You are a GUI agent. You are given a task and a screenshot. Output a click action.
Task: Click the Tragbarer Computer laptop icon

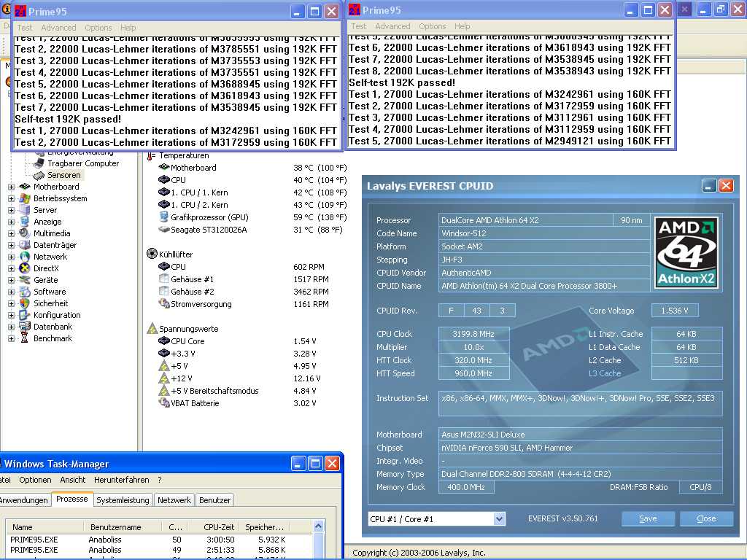click(x=39, y=163)
